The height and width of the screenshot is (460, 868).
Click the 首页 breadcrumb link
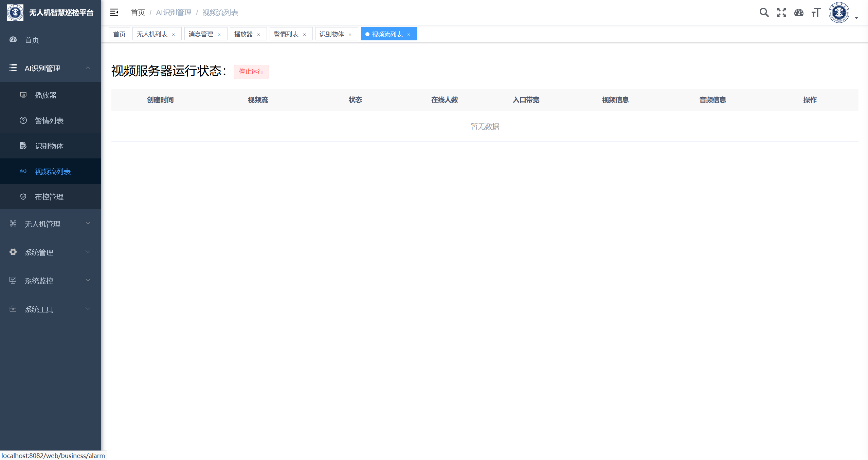point(138,13)
